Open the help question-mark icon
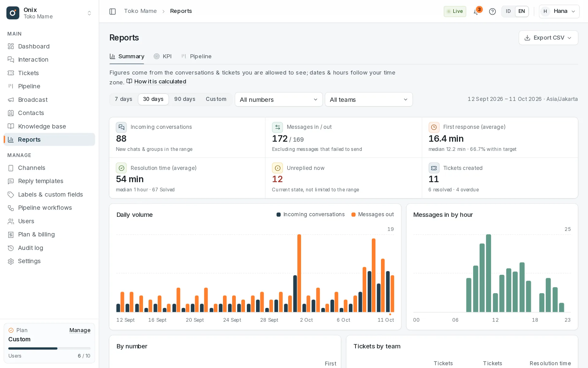 click(x=492, y=11)
